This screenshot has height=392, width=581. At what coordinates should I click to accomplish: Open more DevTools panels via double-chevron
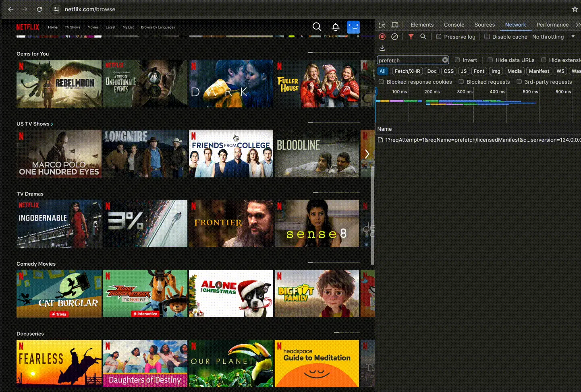pos(578,25)
